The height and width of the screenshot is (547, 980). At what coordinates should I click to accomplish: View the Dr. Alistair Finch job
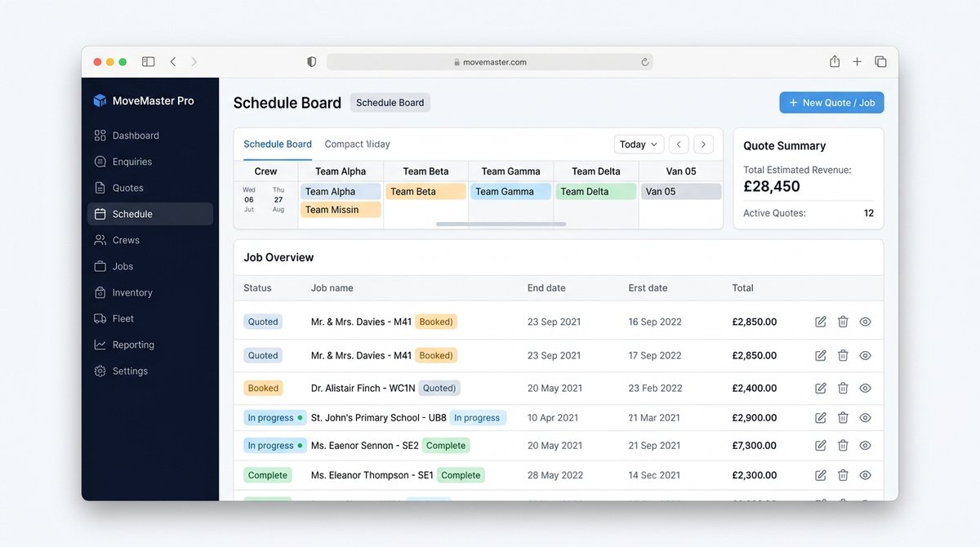pyautogui.click(x=866, y=388)
